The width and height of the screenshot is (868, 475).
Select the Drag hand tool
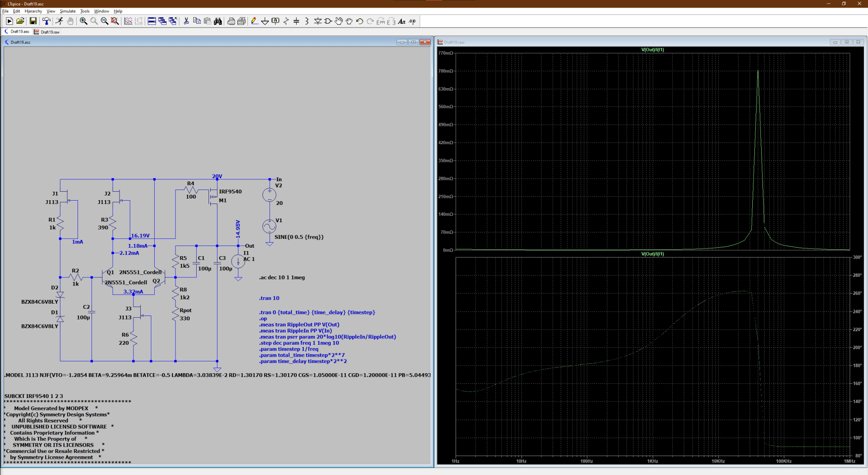point(349,21)
